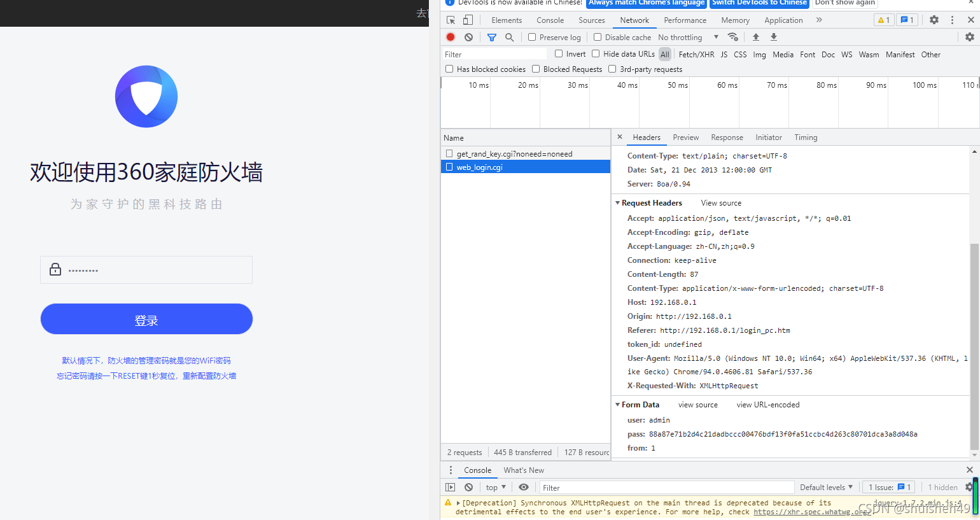Toggle the device toolbar icon
The width and height of the screenshot is (980, 520).
[x=468, y=20]
